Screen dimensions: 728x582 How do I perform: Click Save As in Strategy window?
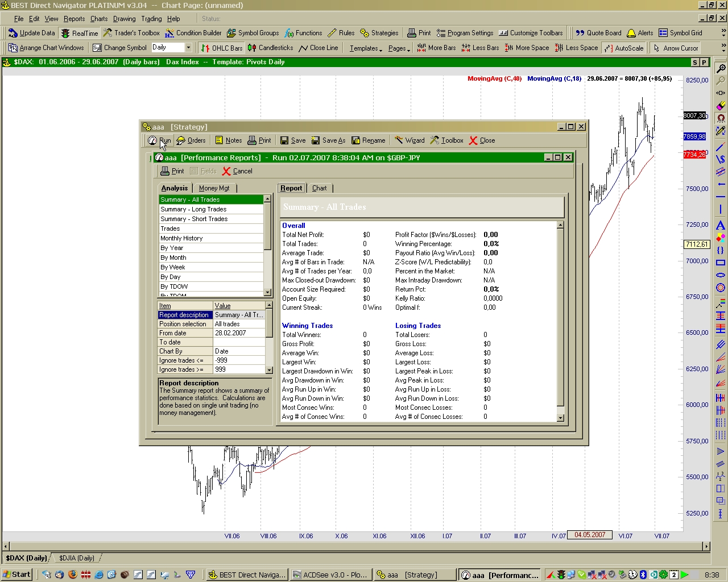pos(329,140)
